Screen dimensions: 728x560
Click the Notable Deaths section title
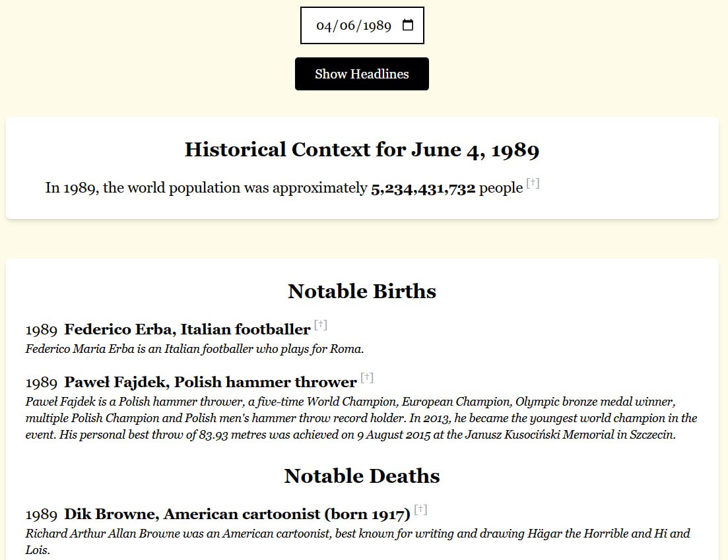(x=362, y=476)
